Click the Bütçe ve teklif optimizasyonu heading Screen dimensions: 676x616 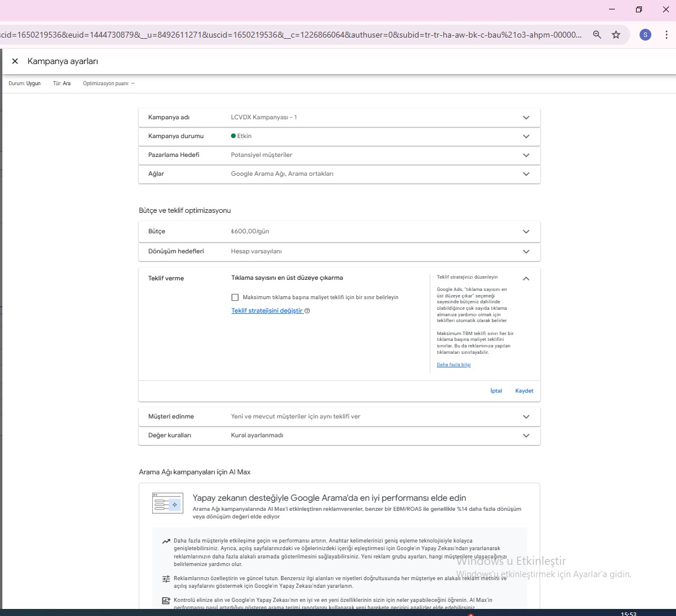coord(185,210)
